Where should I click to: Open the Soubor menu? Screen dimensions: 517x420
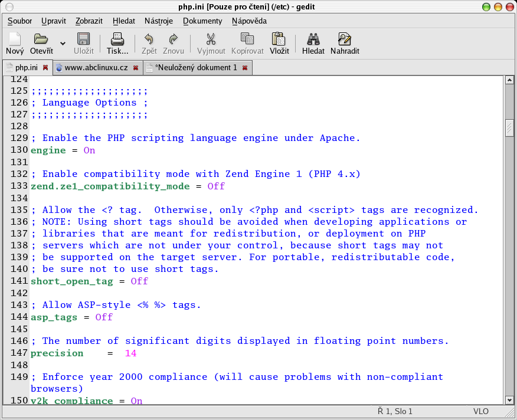click(x=20, y=21)
